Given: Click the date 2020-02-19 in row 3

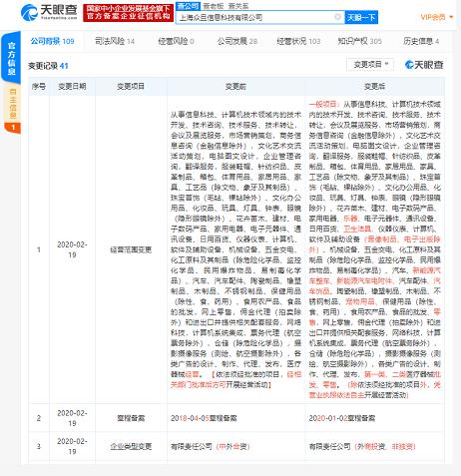Looking at the screenshot, I should pos(72,446).
